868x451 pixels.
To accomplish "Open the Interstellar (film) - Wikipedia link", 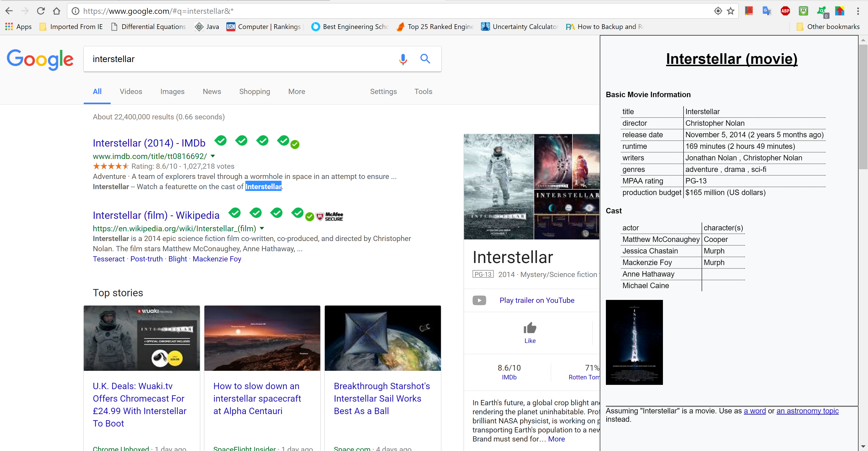I will [156, 215].
